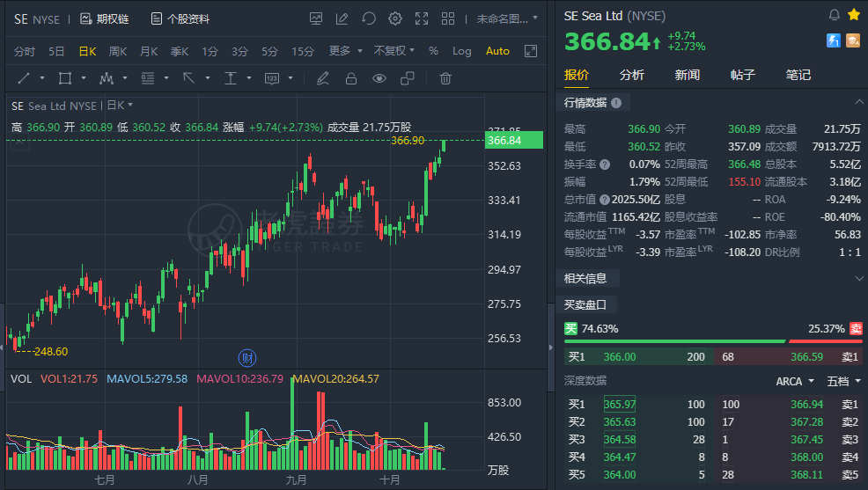Toggle Auto scale on chart

pos(497,51)
